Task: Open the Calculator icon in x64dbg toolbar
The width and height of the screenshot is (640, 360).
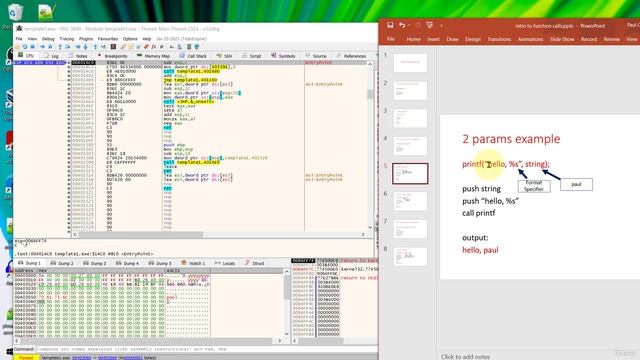Action: click(189, 47)
